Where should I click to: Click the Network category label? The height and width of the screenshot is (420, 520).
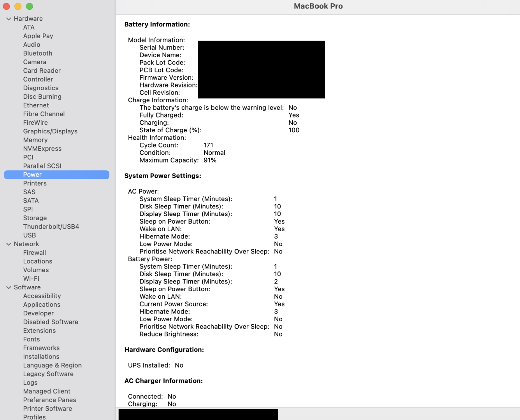(26, 244)
